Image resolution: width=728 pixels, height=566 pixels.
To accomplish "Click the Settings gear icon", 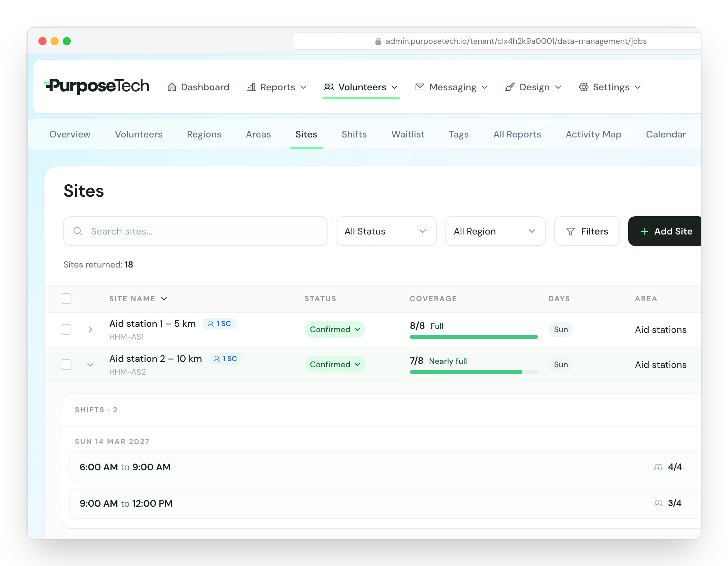I will (584, 87).
